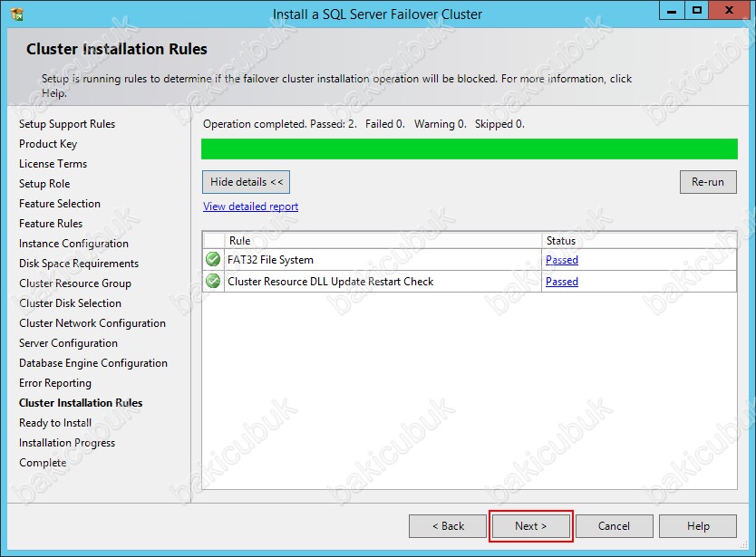This screenshot has height=557, width=756.
Task: Cancel the failover cluster installation
Action: pyautogui.click(x=614, y=525)
